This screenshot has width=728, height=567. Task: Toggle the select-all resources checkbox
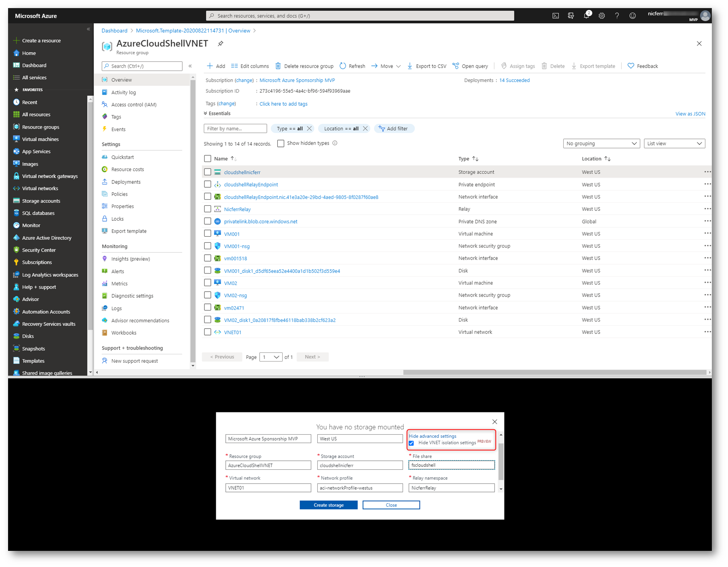tap(208, 158)
